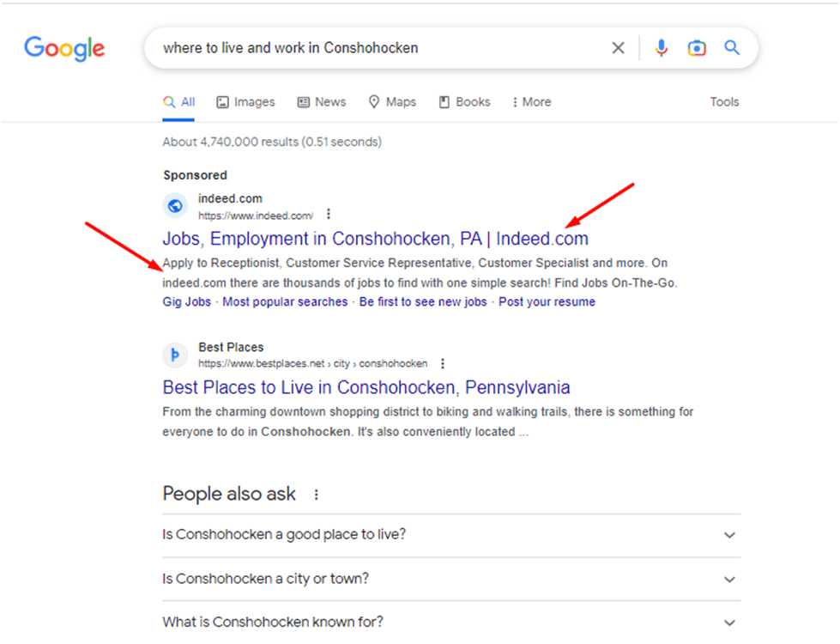Expand "What is Conshohocken known for?"
The width and height of the screenshot is (840, 644).
pos(451,622)
